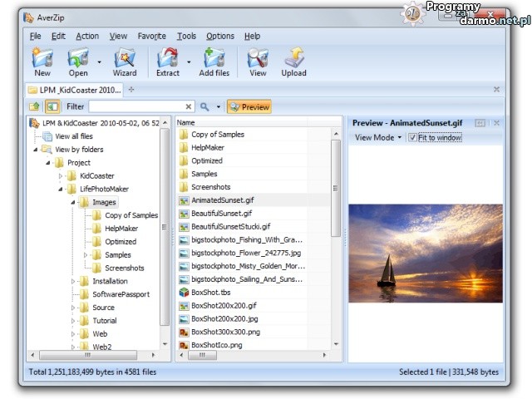Viewport: 532px width, 399px height.
Task: Expand the KidCoaster folder node
Action: click(61, 176)
